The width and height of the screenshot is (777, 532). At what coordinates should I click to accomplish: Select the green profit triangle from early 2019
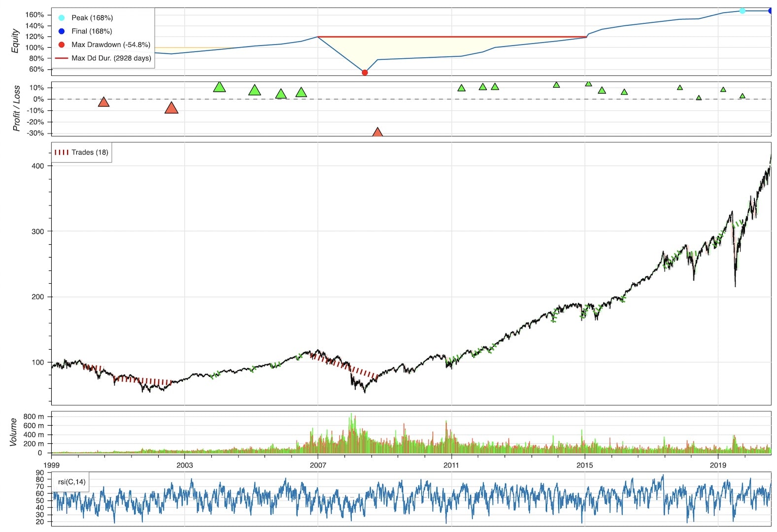point(723,90)
